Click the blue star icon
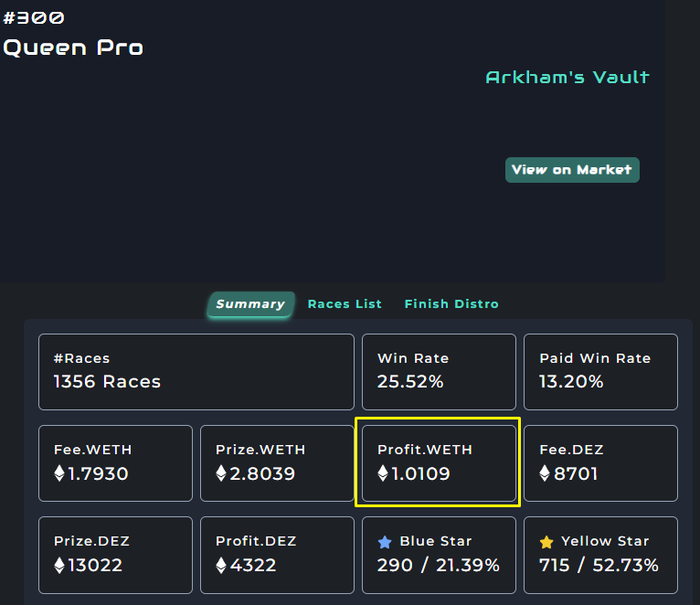Viewport: 700px width, 605px height. (x=385, y=542)
